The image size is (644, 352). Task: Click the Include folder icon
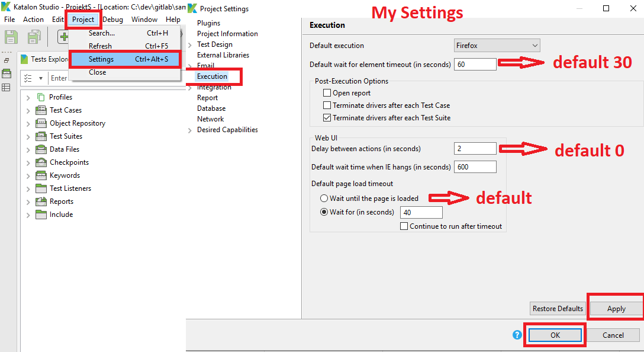(41, 215)
